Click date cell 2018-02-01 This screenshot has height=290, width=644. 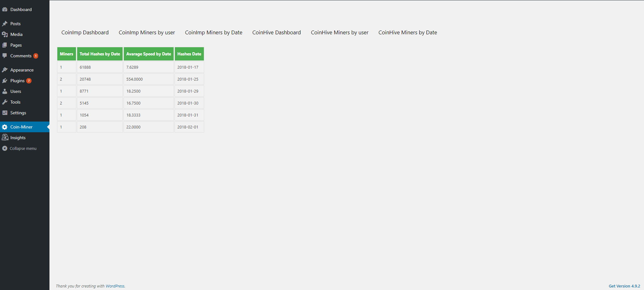[x=189, y=127]
